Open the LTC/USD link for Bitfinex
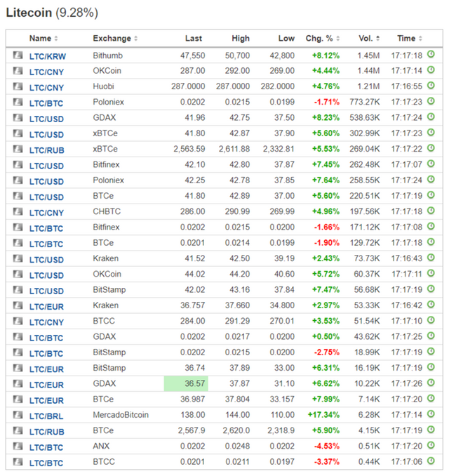Viewport: 449px width, 476px height. click(46, 166)
